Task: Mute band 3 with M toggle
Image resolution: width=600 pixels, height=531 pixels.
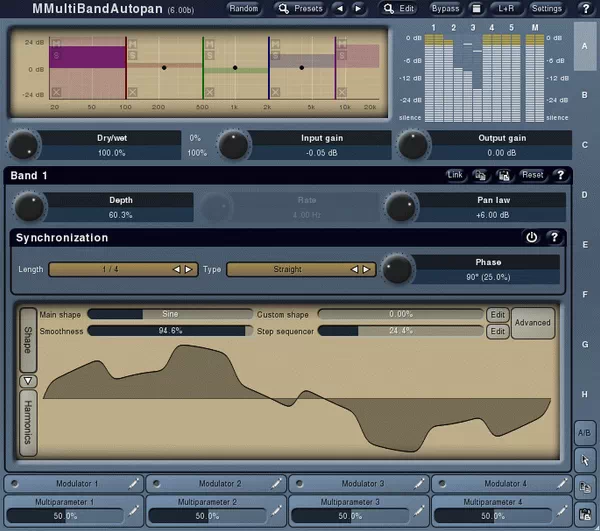Action: (x=209, y=44)
